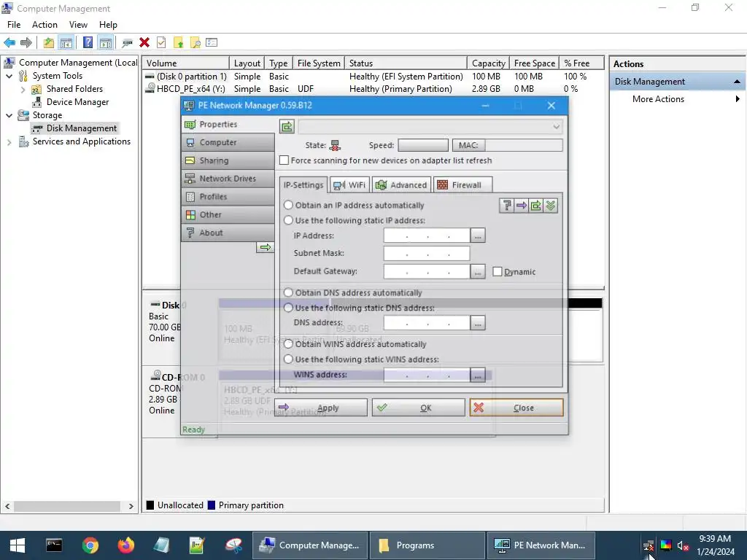Click the folder with green up arrow icon

pyautogui.click(x=179, y=43)
